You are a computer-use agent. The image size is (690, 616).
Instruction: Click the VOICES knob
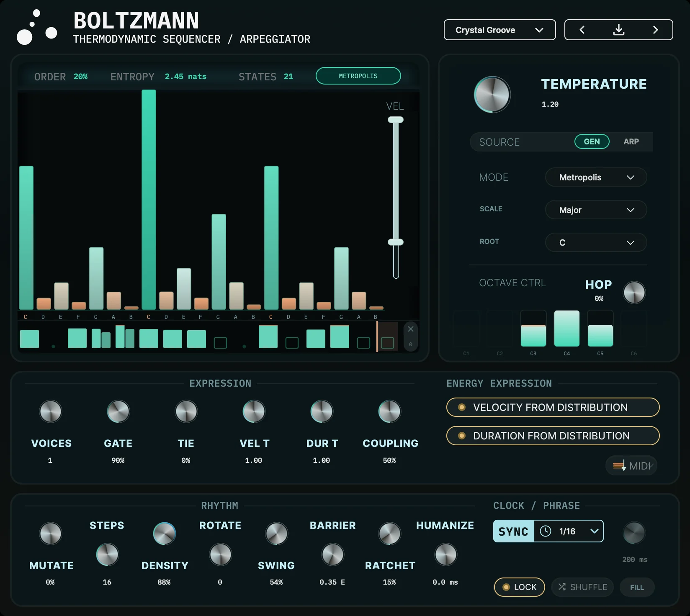(x=51, y=411)
